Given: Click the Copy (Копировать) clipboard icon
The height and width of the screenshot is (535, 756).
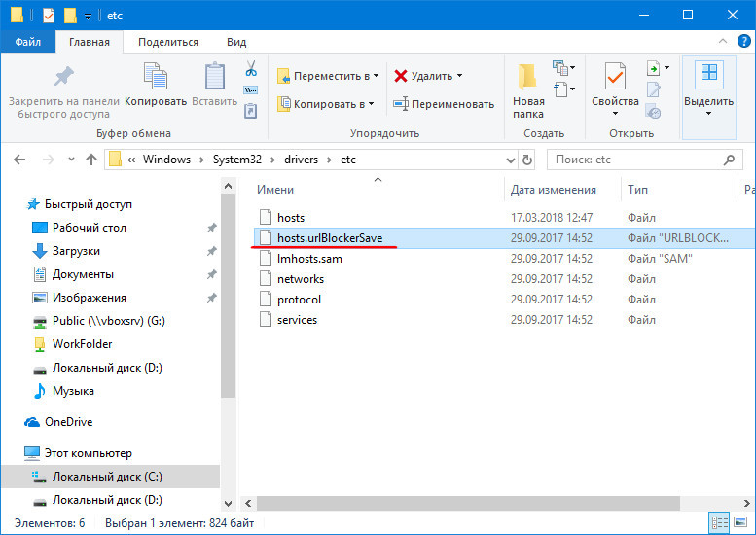Looking at the screenshot, I should pos(156,76).
